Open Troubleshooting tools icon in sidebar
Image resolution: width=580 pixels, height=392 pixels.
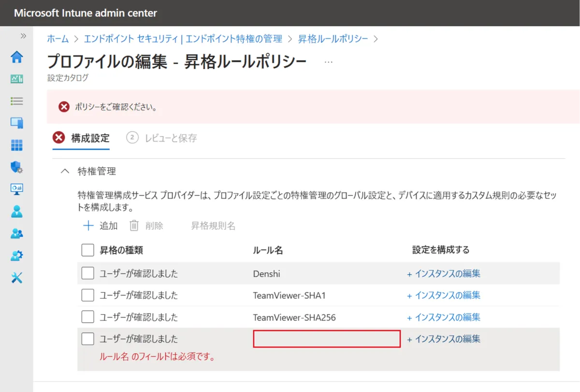click(17, 278)
